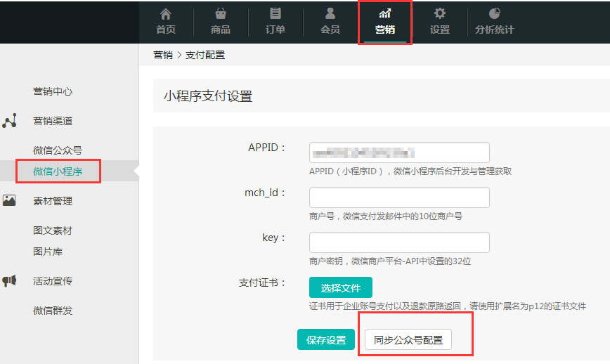
Task: Click the 营销 breadcrumb link
Action: 163,55
